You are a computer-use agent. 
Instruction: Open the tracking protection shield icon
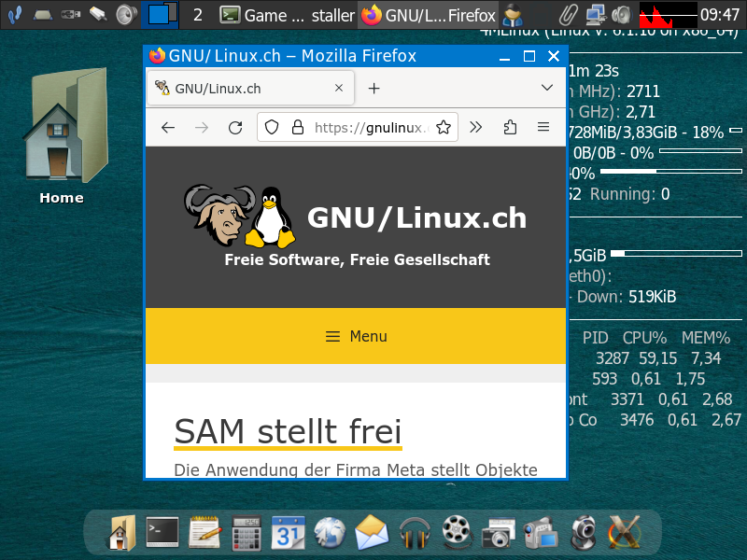[x=272, y=127]
